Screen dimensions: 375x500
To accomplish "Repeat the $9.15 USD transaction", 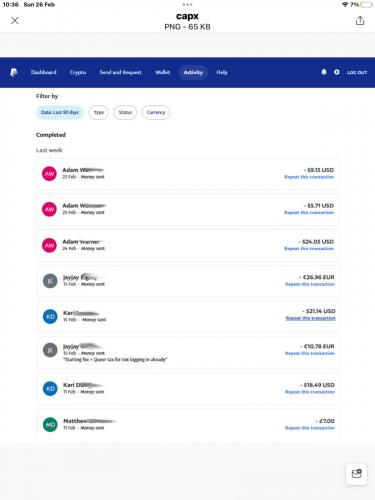I will pyautogui.click(x=309, y=177).
